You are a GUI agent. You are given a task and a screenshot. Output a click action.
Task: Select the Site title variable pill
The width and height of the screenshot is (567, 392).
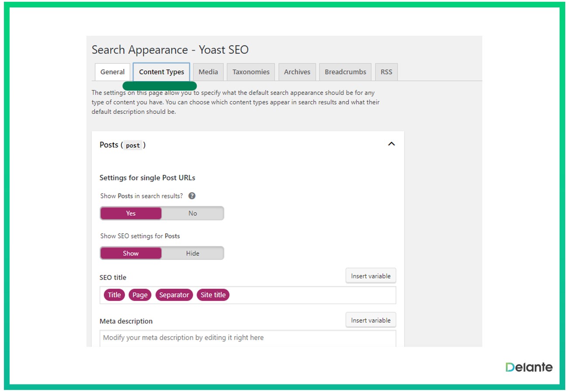tap(213, 295)
